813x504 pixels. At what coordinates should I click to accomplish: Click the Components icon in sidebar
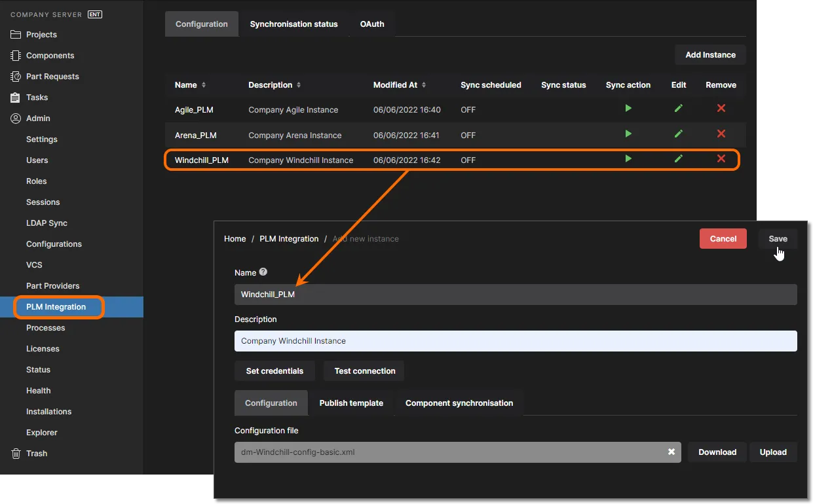coord(16,56)
